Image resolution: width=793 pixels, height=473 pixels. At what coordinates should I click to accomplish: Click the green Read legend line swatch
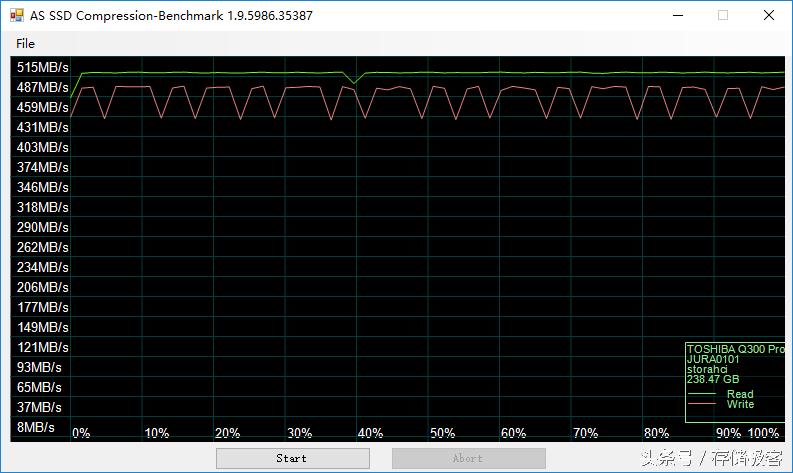702,394
